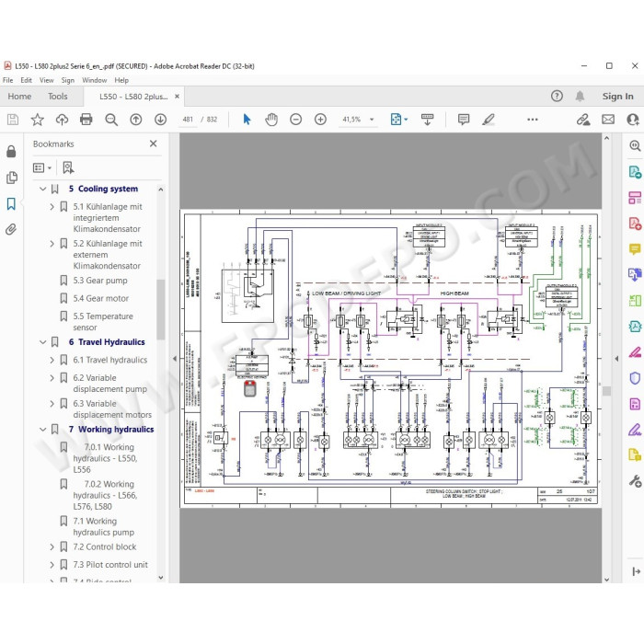Viewport: 644px width, 644px height.
Task: Open Find text magnifier tool
Action: (x=111, y=120)
